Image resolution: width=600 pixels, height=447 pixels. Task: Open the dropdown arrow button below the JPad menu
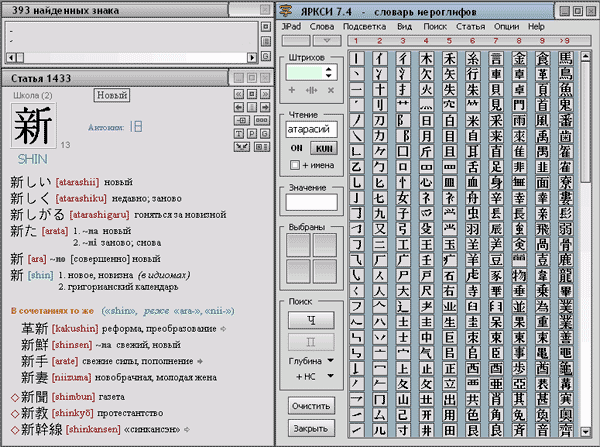point(327,40)
